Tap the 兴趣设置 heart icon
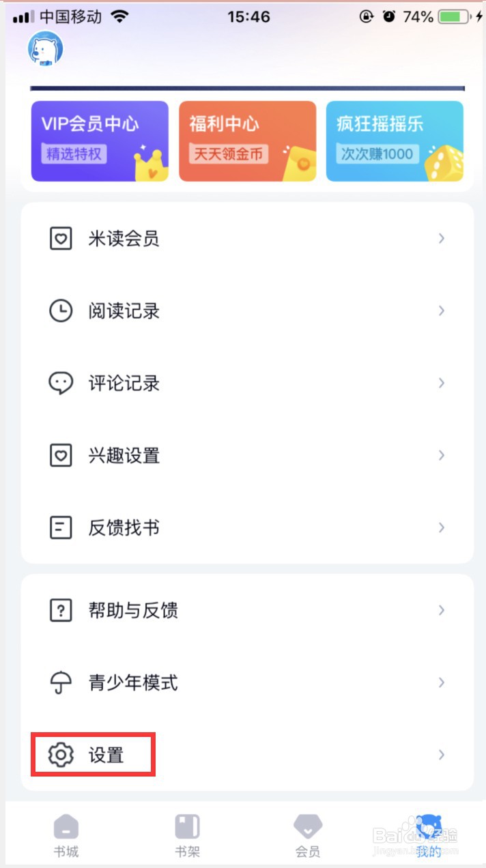This screenshot has height=868, width=486. [x=61, y=455]
